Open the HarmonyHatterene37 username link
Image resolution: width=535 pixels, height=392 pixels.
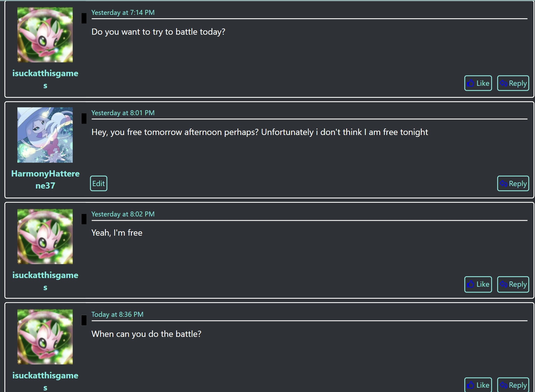click(45, 174)
